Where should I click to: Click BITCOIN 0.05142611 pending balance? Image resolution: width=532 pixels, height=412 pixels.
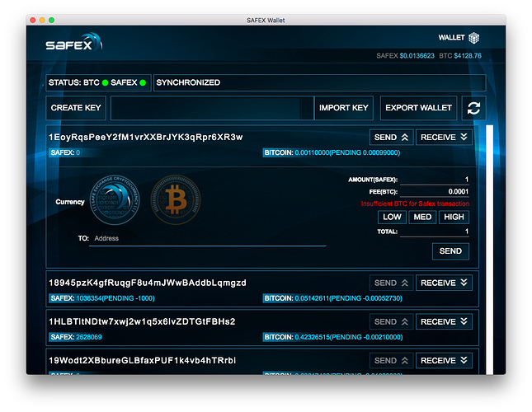(x=333, y=298)
